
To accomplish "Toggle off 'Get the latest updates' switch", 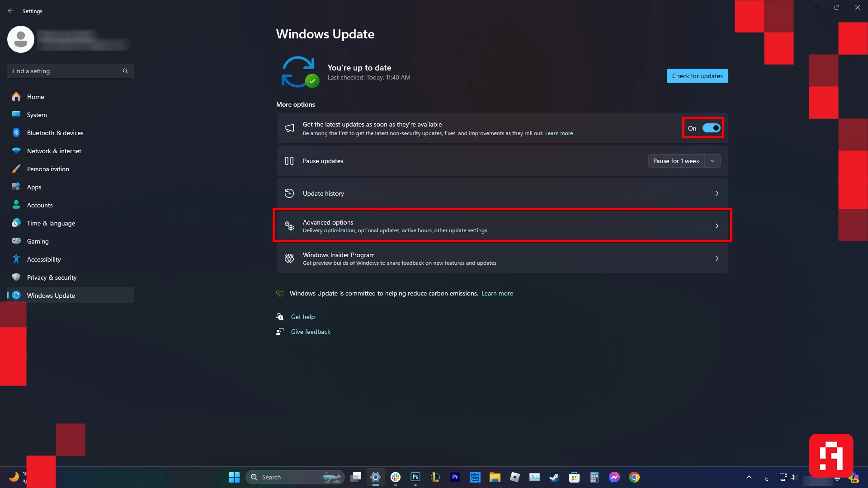I will coord(711,128).
